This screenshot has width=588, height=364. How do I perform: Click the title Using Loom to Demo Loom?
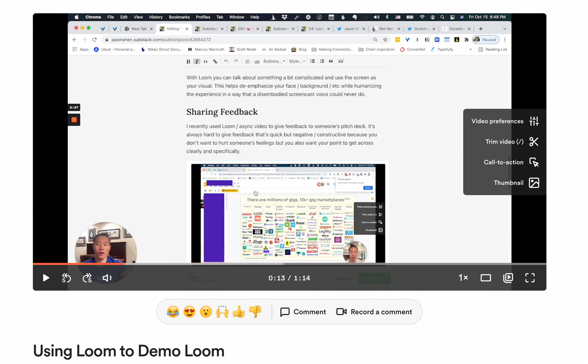tap(128, 351)
